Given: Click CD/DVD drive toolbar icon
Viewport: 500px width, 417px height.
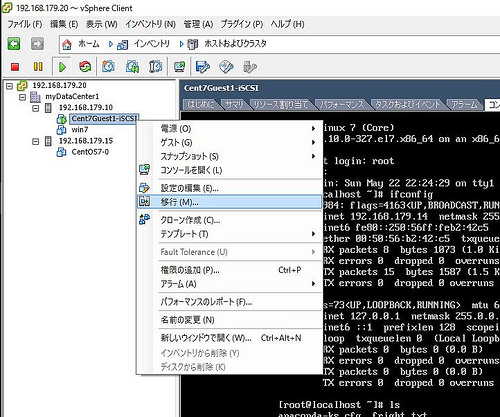Looking at the screenshot, I should pyautogui.click(x=226, y=67).
